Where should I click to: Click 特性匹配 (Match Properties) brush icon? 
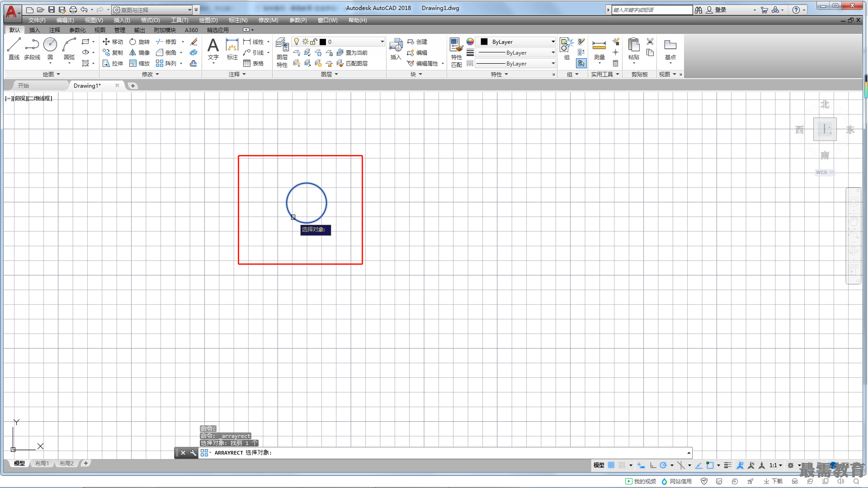click(x=457, y=52)
